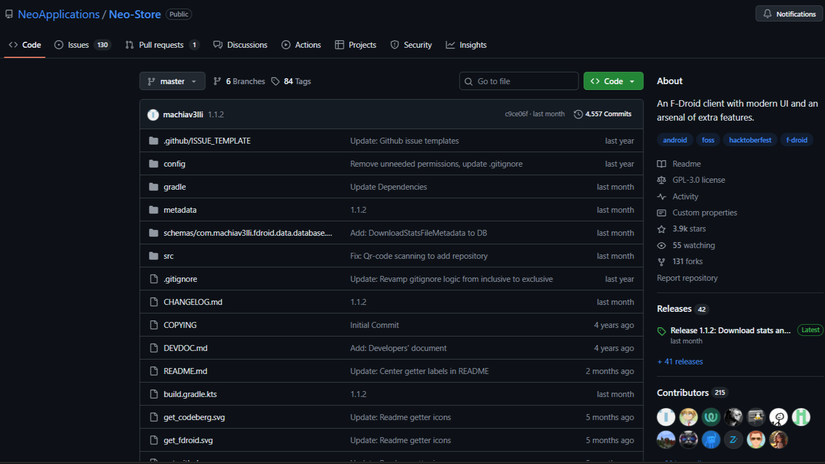The height and width of the screenshot is (464, 825).
Task: Open machiav3lli author avatar
Action: (153, 115)
